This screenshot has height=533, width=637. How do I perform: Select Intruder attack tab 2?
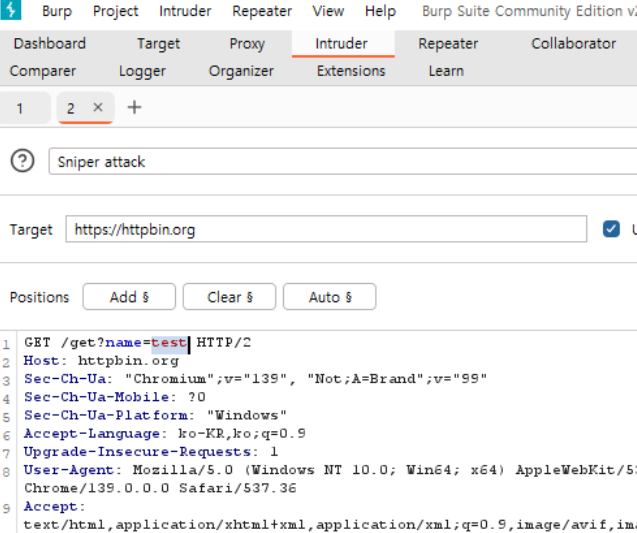click(71, 108)
